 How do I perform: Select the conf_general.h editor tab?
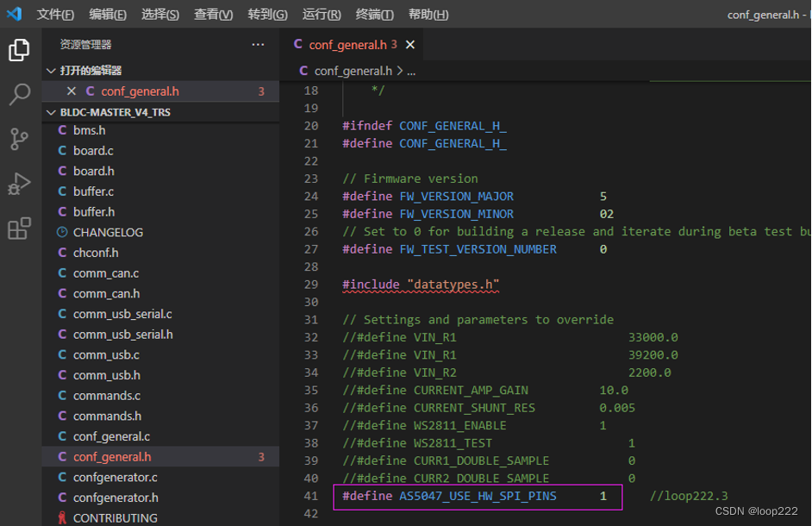[x=347, y=45]
